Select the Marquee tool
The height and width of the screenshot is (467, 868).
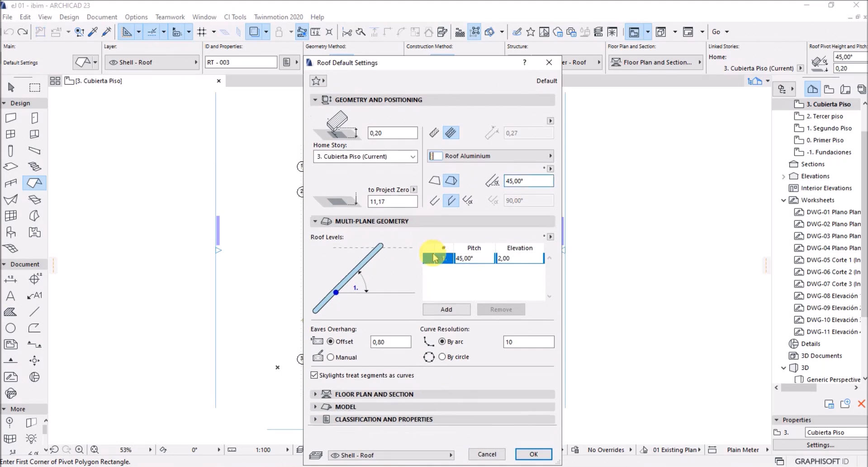coord(35,87)
